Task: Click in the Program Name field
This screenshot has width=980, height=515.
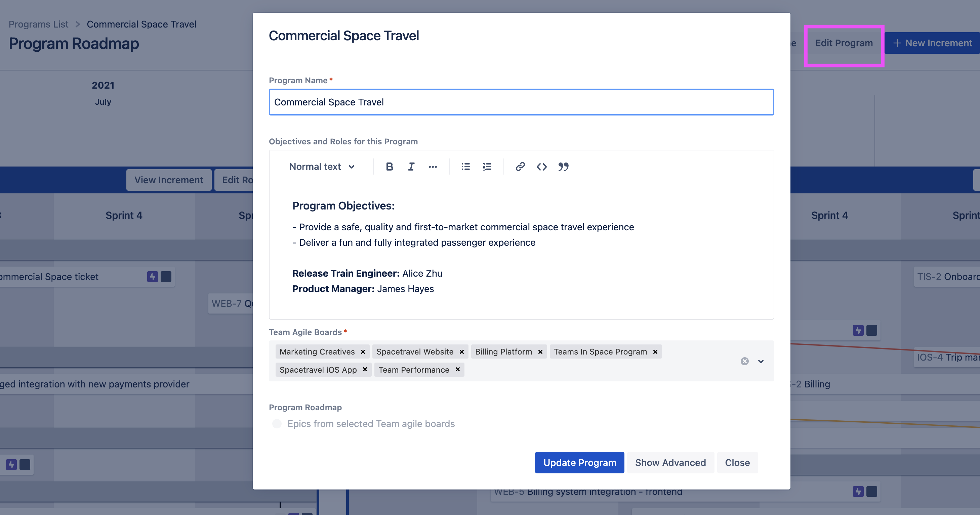Action: click(x=521, y=102)
